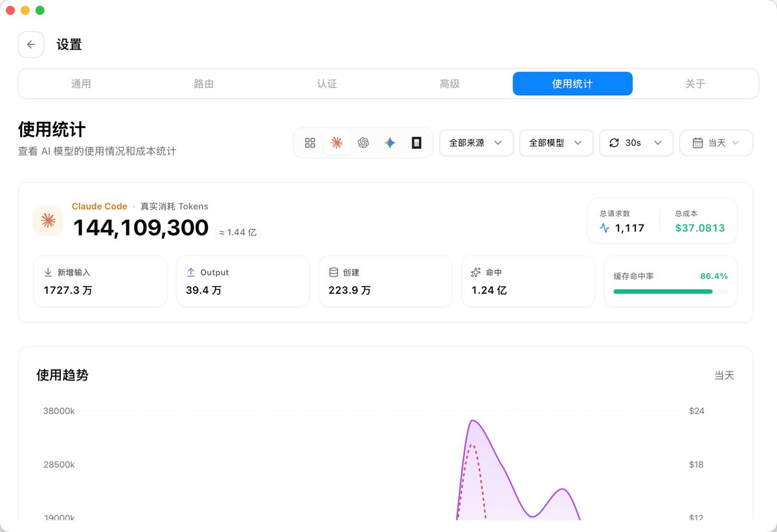Click the $24 cost axis label
Image resolution: width=777 pixels, height=532 pixels.
click(x=697, y=411)
